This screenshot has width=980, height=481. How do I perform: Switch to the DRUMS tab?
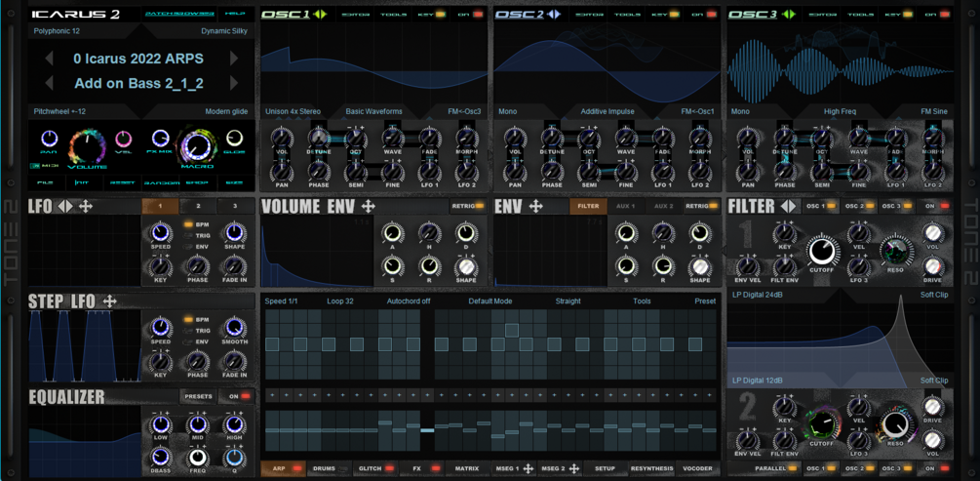pyautogui.click(x=328, y=468)
